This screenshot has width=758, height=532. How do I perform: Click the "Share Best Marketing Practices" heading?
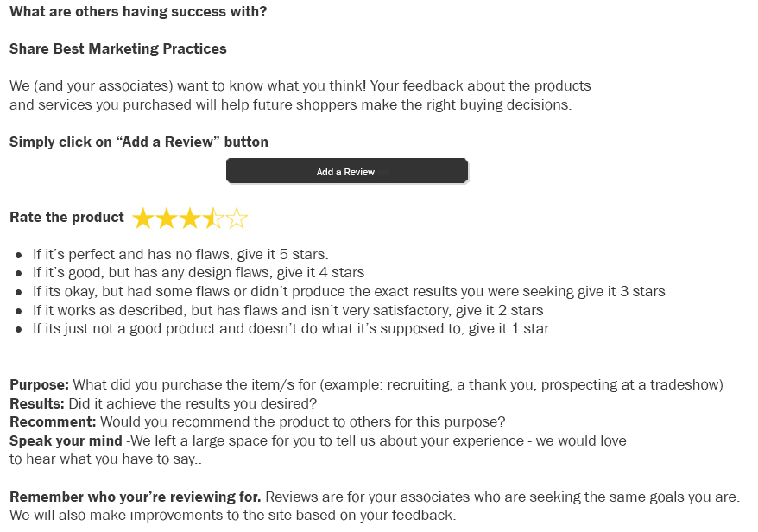coord(118,48)
